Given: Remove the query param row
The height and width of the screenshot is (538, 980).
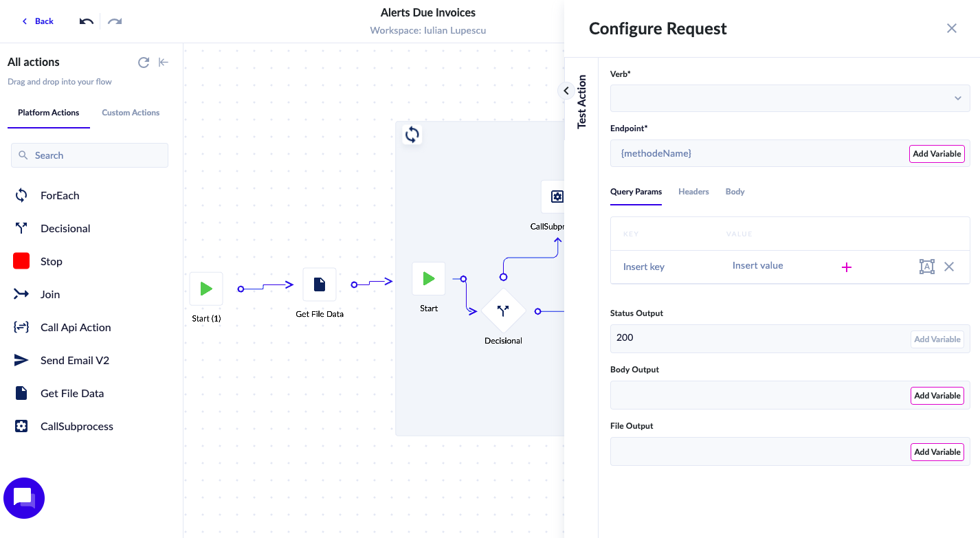Looking at the screenshot, I should [x=949, y=267].
